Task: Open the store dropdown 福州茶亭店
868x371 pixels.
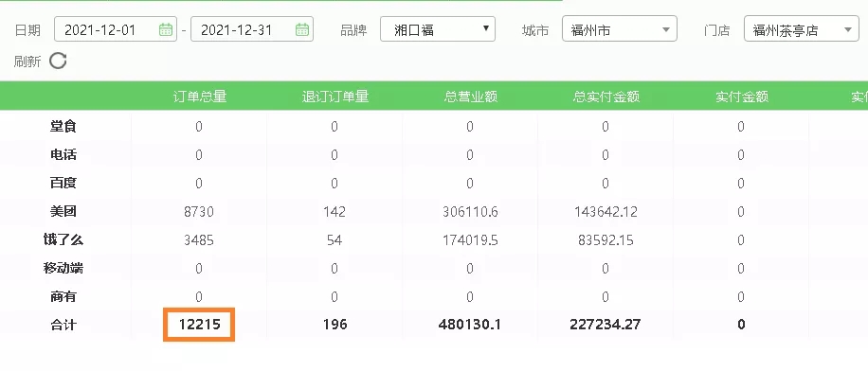Action: (x=802, y=29)
